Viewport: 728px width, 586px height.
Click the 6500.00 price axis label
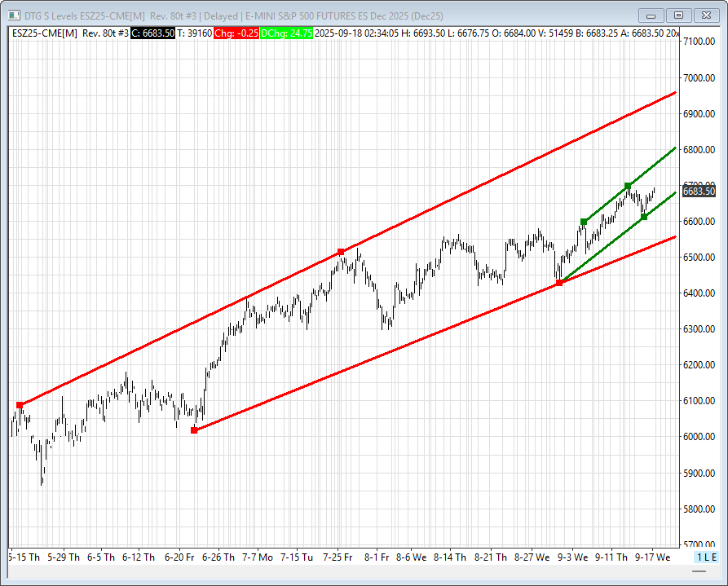[x=699, y=258]
